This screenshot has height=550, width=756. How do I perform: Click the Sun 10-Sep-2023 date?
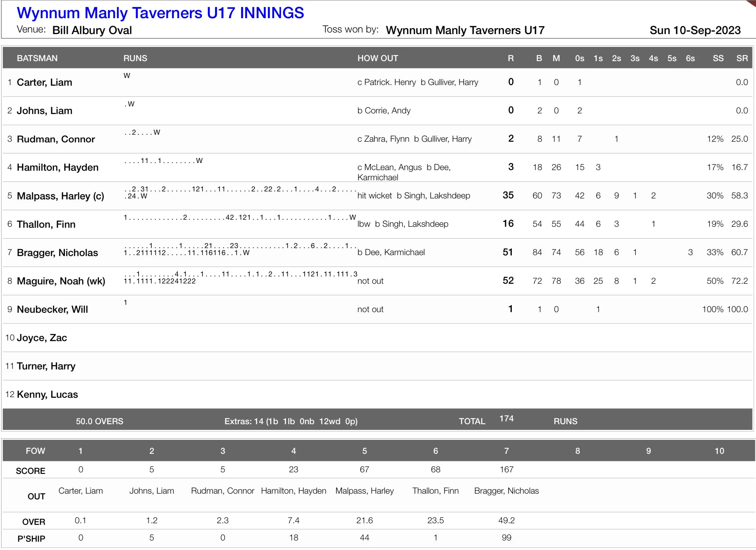click(695, 30)
